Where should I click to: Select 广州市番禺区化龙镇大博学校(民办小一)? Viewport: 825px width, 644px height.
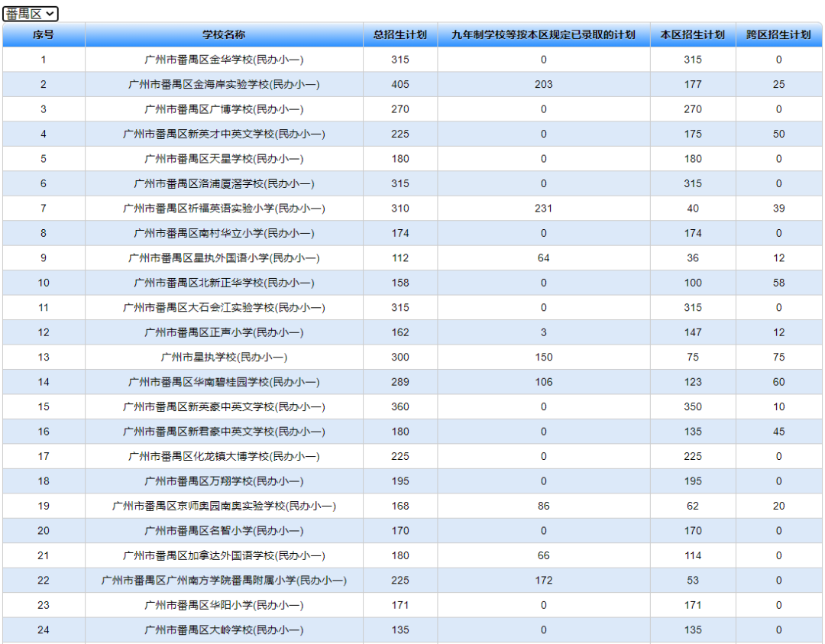coord(224,456)
